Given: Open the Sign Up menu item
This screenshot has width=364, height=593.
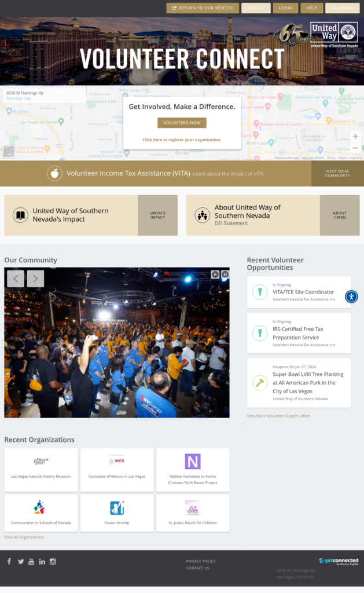Looking at the screenshot, I should (x=256, y=8).
